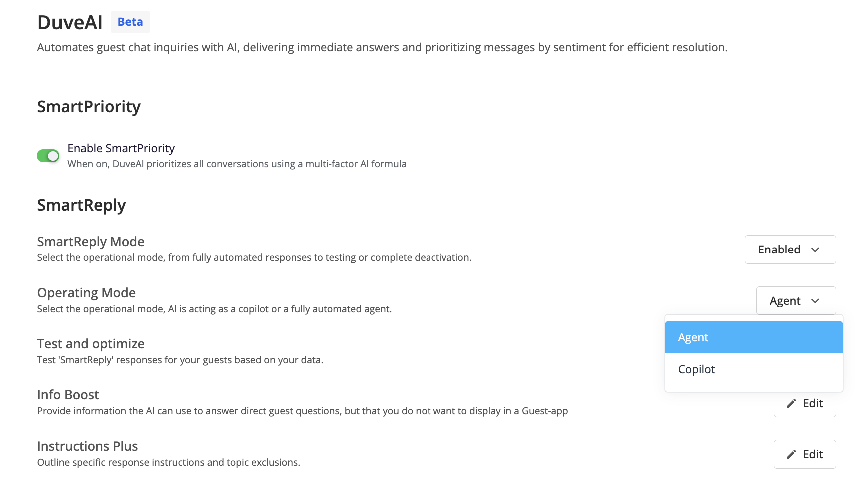Click the pencil icon for Info Boost
Viewport: 858px width, 504px height.
791,403
